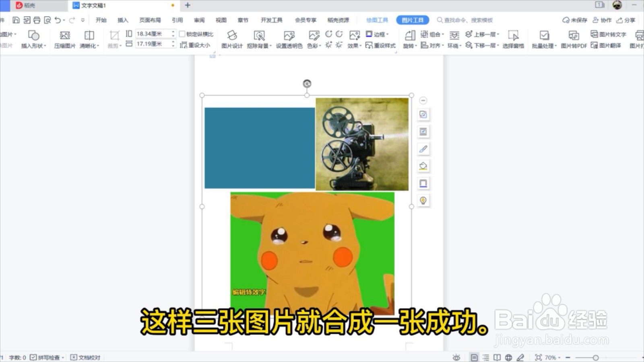Switch to the 绘图工具 (Drawing Tools) tab
This screenshot has height=362, width=644.
coord(377,20)
